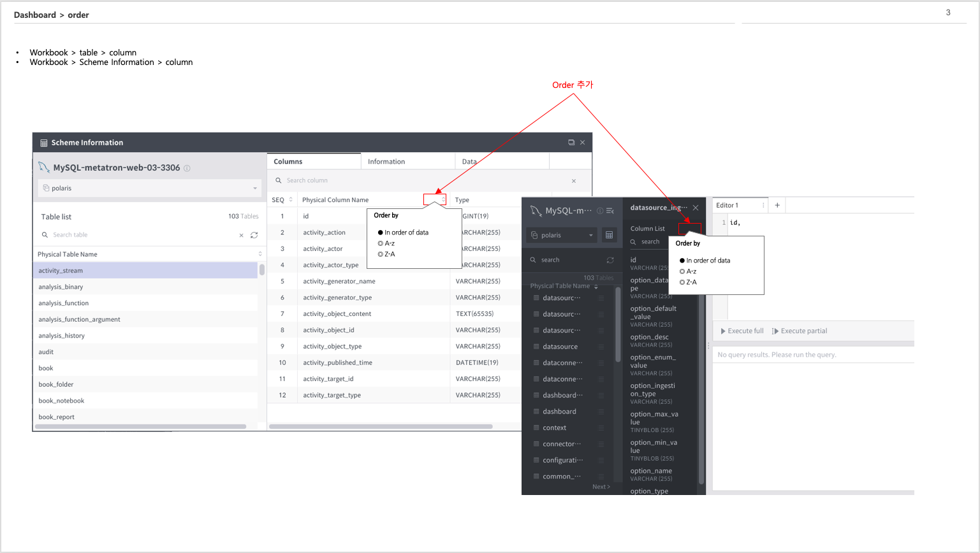980x553 pixels.
Task: Click the table icon beside connector…
Action: pyautogui.click(x=536, y=443)
